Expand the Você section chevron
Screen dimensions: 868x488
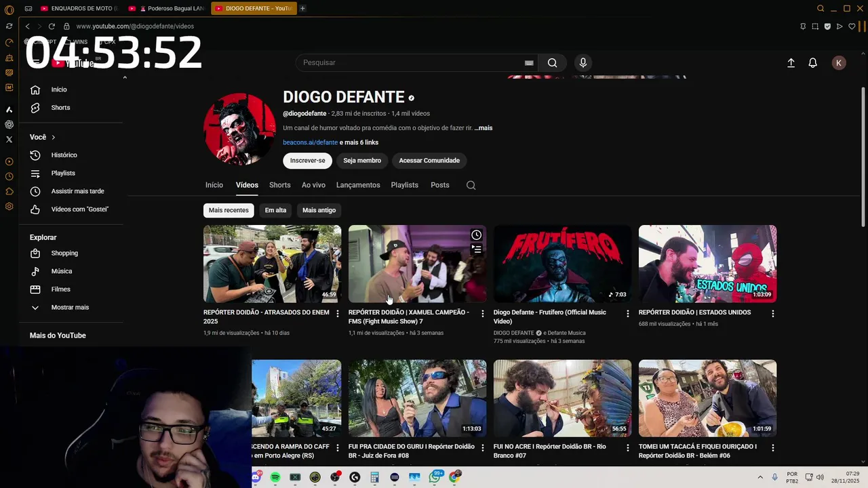[x=53, y=138]
